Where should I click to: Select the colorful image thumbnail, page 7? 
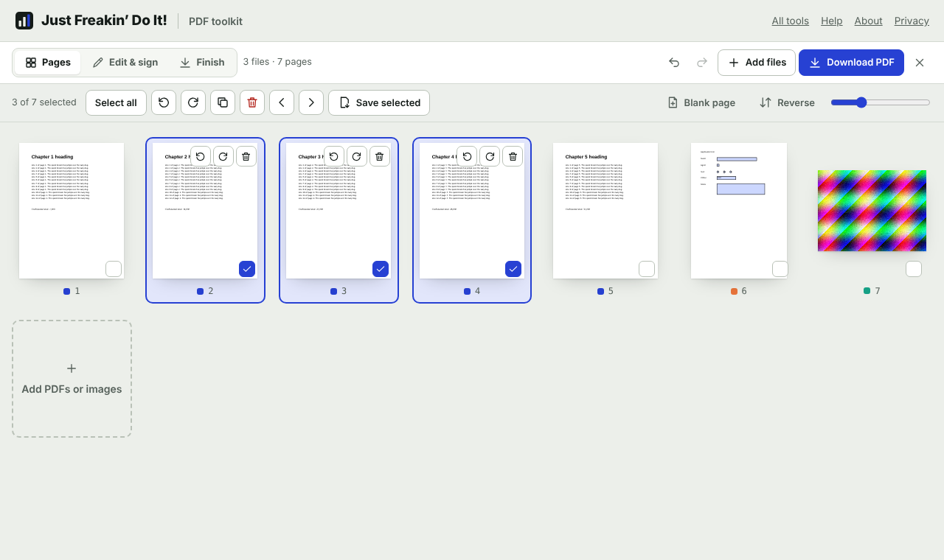[x=872, y=211]
